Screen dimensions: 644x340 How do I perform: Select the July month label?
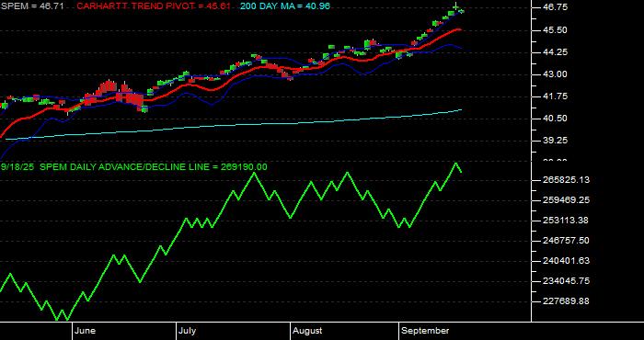(x=187, y=331)
